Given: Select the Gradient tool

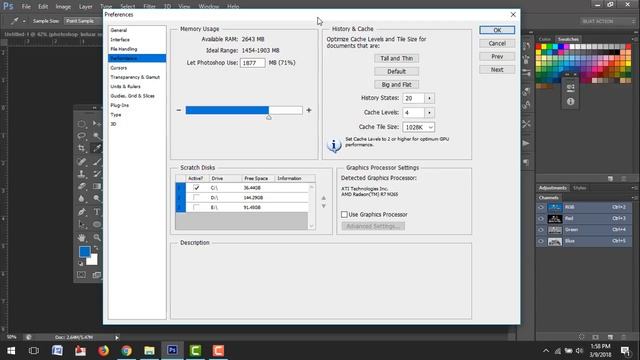Looking at the screenshot, I should coord(97,187).
